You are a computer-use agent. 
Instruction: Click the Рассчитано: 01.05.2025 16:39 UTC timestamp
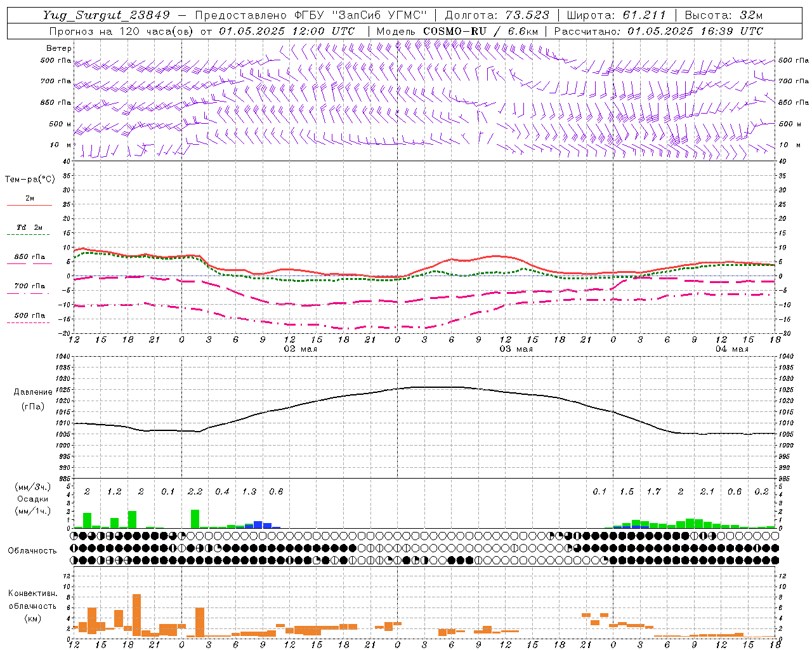click(x=658, y=31)
